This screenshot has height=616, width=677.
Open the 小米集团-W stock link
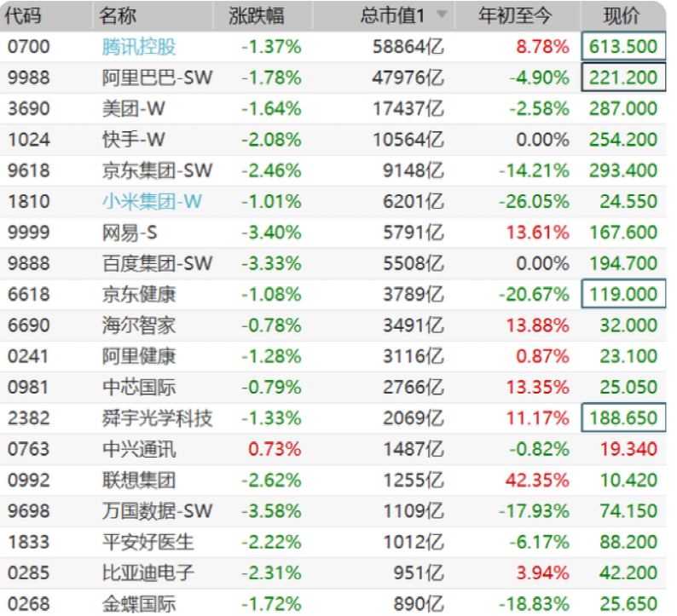click(152, 201)
